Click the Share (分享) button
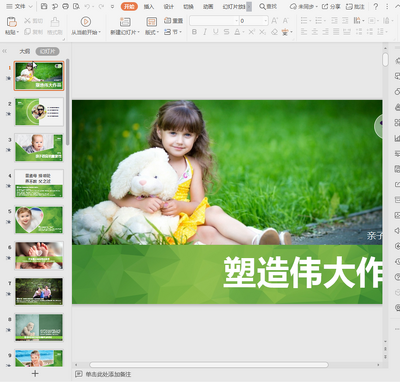400x382 pixels. (331, 6)
